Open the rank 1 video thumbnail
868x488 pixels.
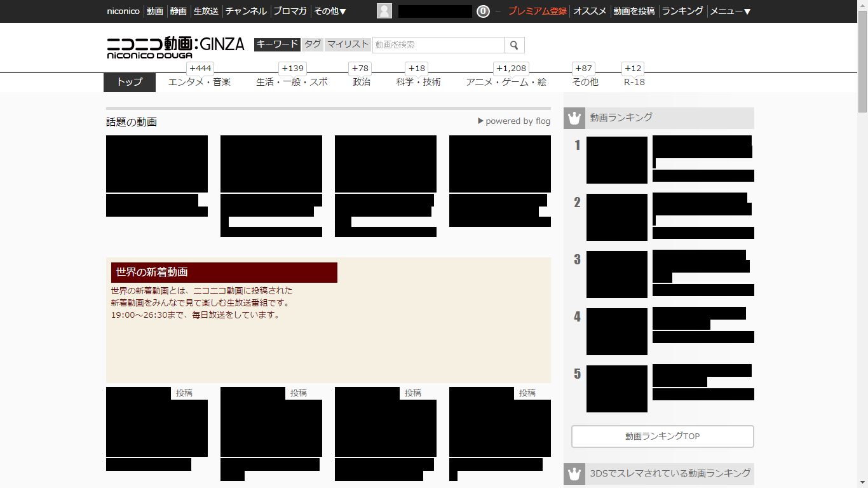(x=617, y=160)
